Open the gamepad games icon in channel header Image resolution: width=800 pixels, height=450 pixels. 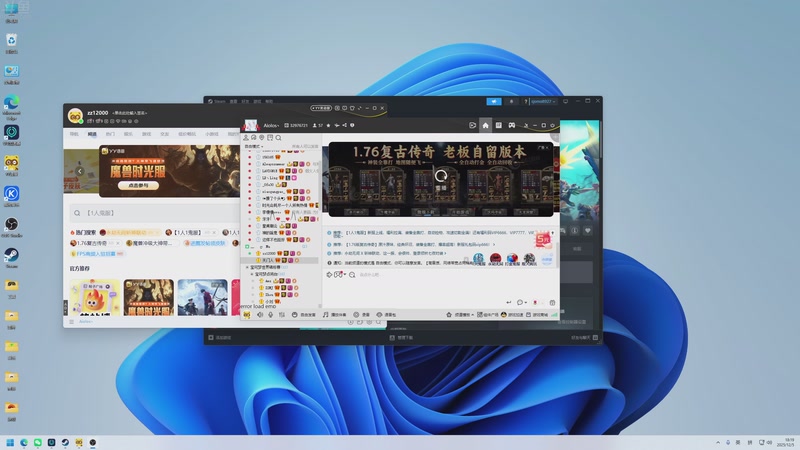coord(511,125)
